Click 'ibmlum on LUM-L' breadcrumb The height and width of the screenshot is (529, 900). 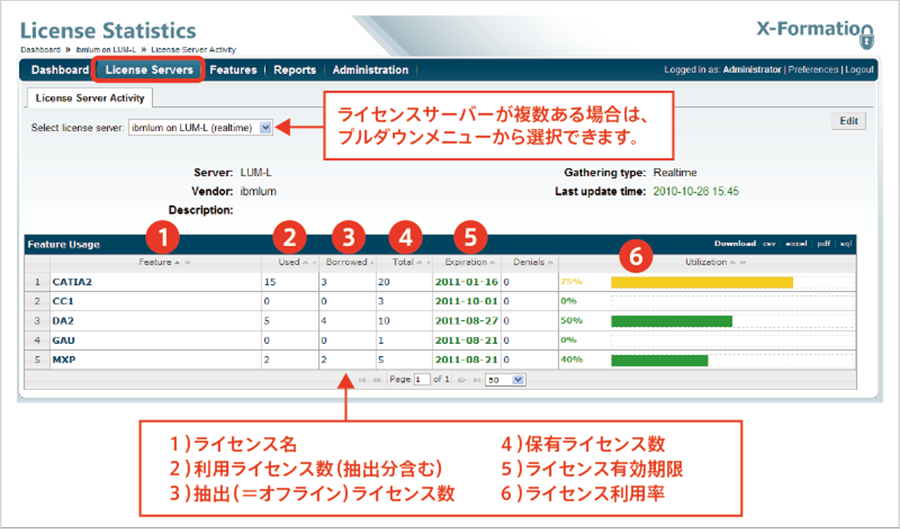pyautogui.click(x=106, y=50)
